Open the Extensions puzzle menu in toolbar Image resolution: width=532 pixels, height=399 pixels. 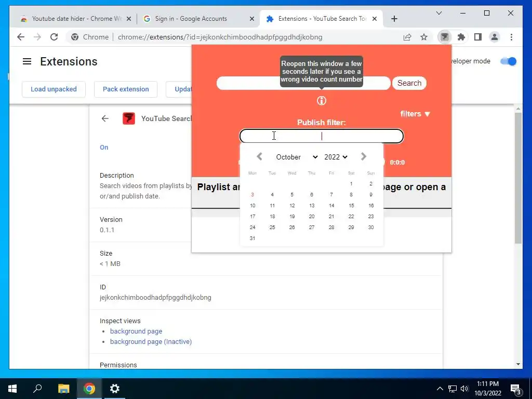pos(461,37)
